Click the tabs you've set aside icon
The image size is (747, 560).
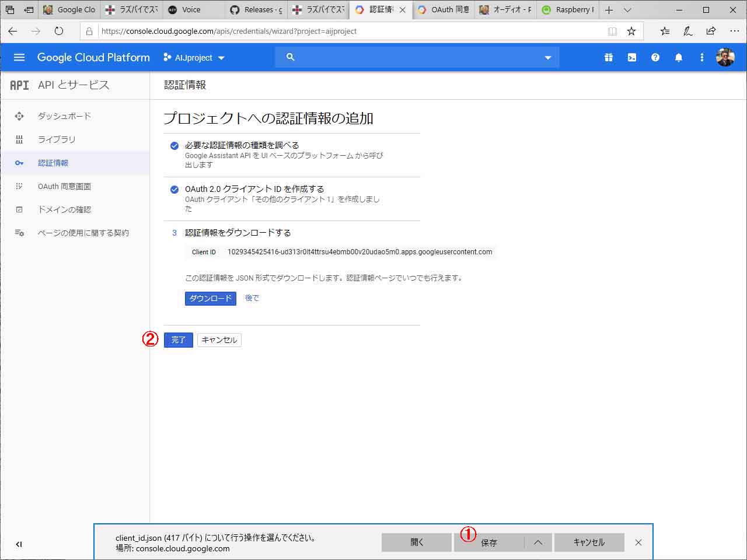9,10
